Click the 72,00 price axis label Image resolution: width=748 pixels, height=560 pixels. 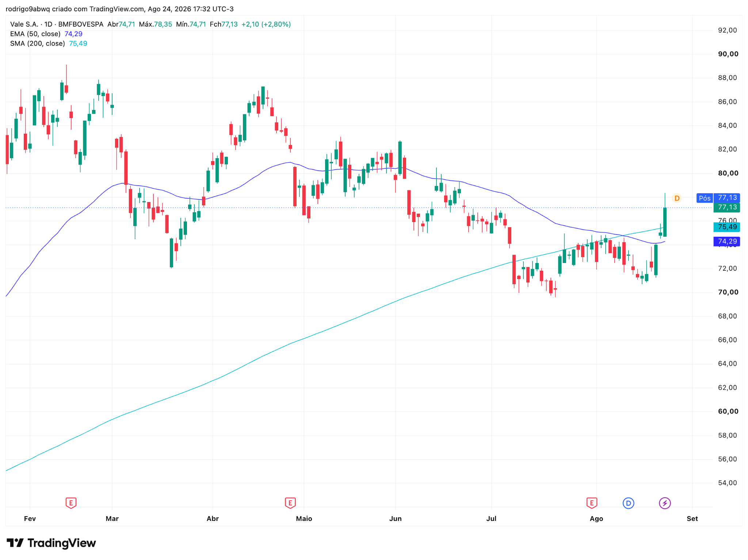(728, 268)
